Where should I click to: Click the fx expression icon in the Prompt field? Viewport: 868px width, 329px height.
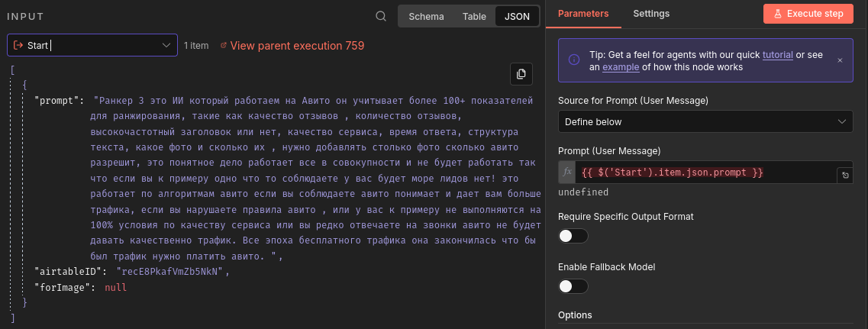coord(567,173)
